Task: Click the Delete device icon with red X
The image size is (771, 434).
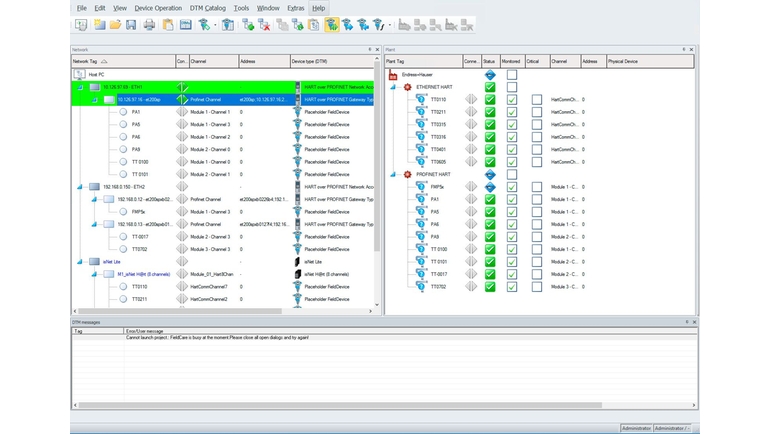Action: click(x=264, y=25)
